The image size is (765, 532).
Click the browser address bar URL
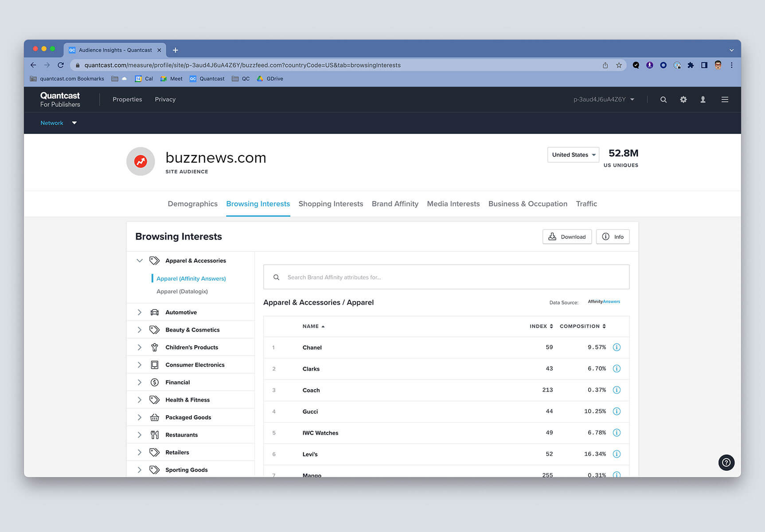point(242,65)
